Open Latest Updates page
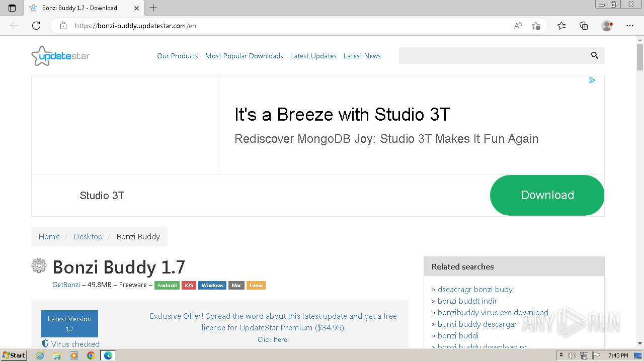Image resolution: width=644 pixels, height=362 pixels. tap(313, 56)
